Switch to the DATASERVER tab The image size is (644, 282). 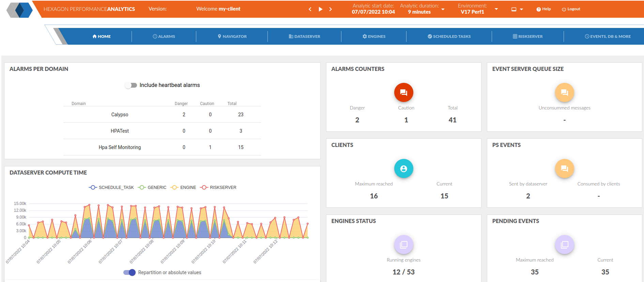point(304,36)
